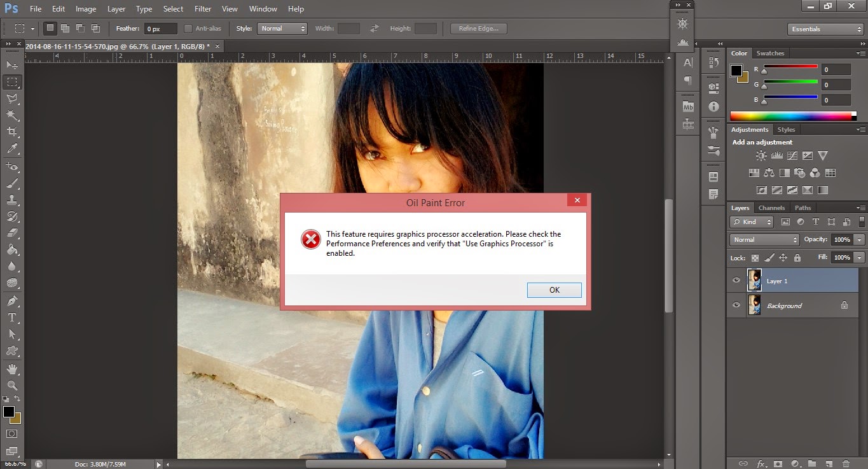Select the Move tool
This screenshot has height=469, width=868.
pyautogui.click(x=11, y=64)
